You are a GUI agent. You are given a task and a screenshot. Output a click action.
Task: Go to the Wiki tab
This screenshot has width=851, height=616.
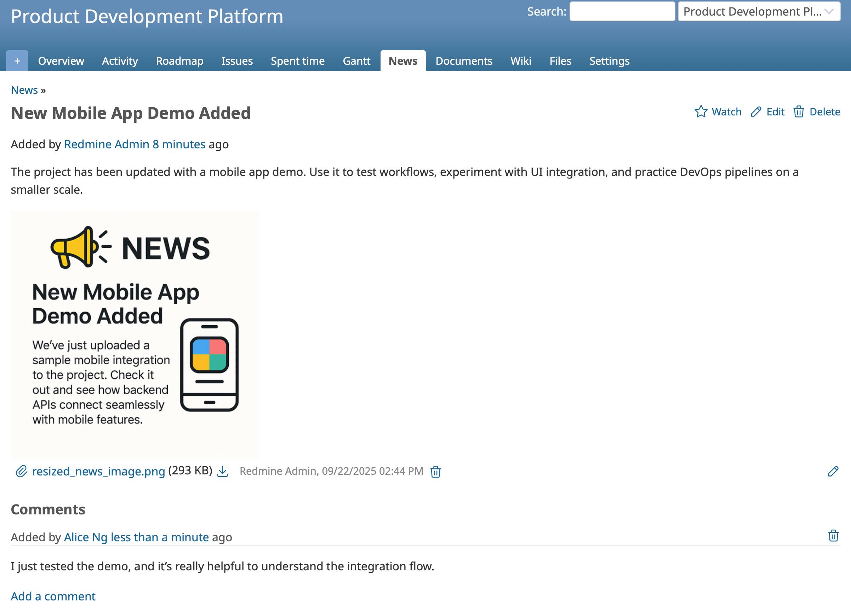pyautogui.click(x=520, y=61)
